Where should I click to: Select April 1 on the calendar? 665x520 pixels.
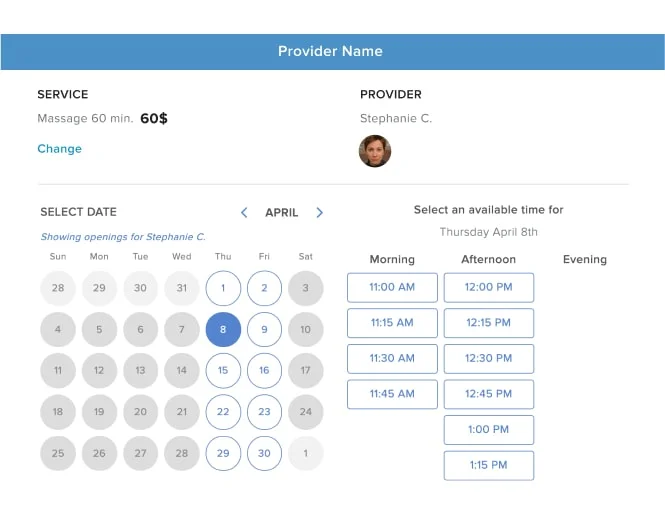pyautogui.click(x=223, y=288)
